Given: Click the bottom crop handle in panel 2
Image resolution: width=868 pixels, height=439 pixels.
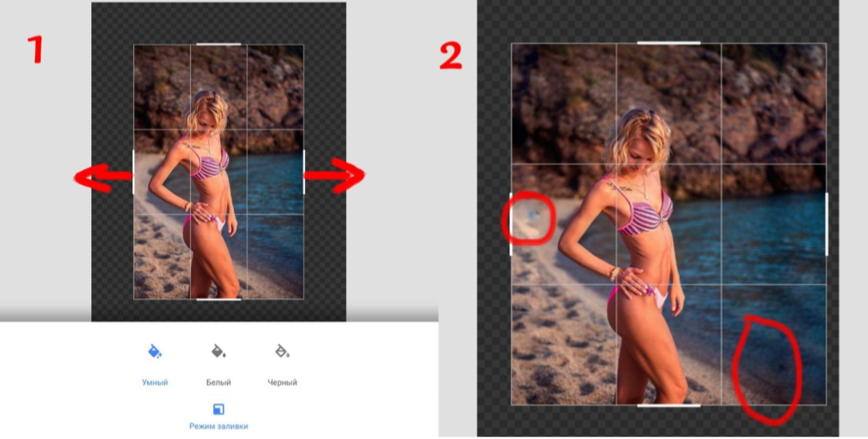Looking at the screenshot, I should (668, 405).
